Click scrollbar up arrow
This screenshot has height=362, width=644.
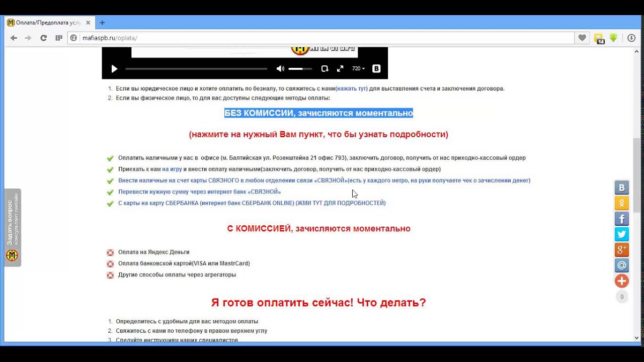point(637,52)
